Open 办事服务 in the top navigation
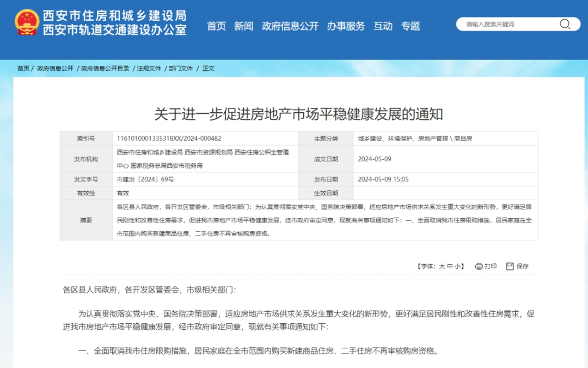The width and height of the screenshot is (588, 368). (346, 26)
